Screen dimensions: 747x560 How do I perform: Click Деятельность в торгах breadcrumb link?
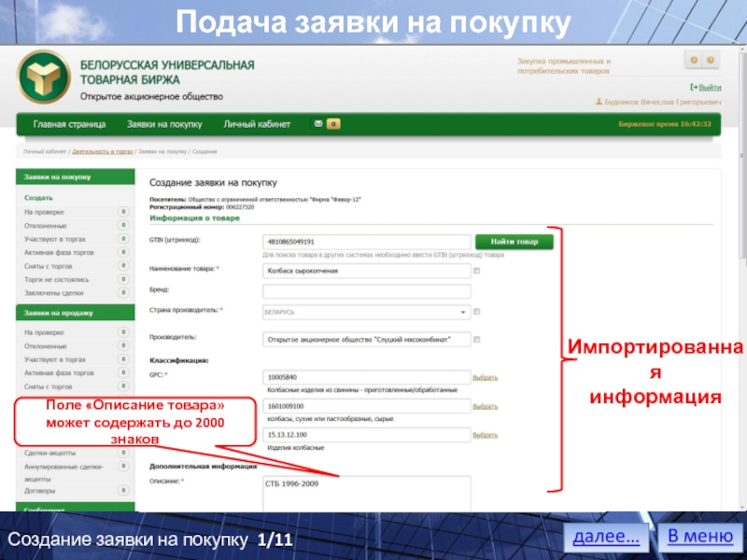103,151
